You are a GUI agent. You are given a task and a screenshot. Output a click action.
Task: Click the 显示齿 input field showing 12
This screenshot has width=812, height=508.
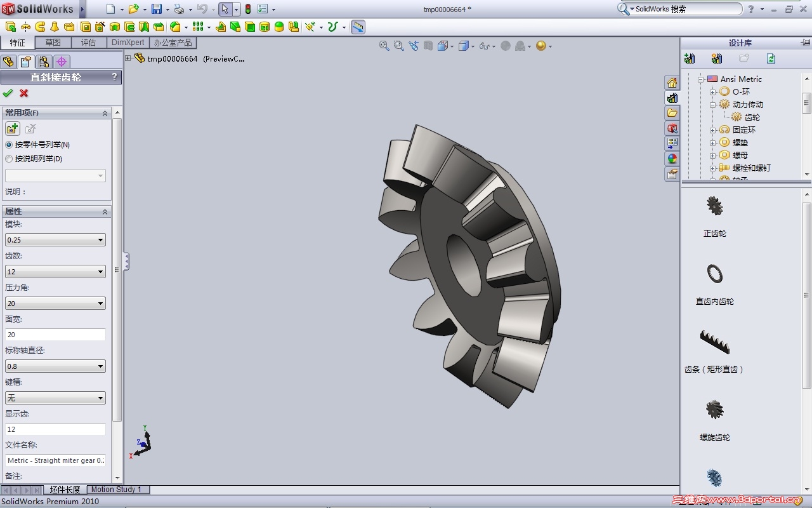click(55, 429)
